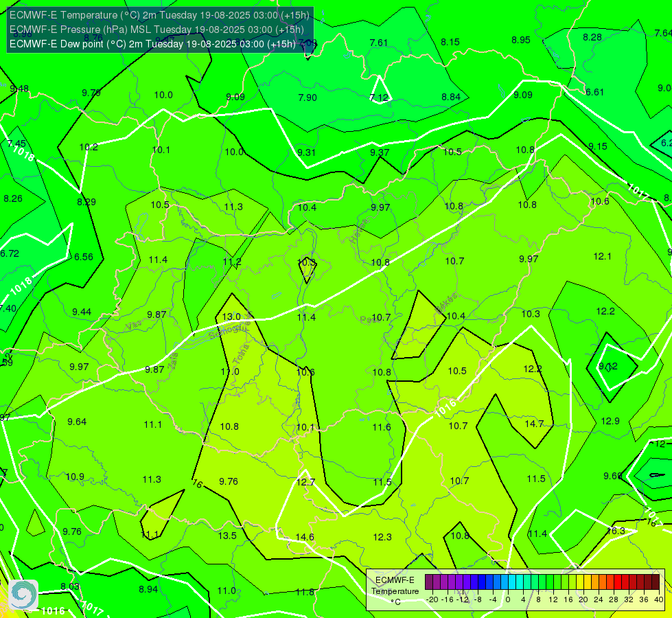The image size is (672, 618).
Task: Click the 7.90 temperature value
Action: click(308, 98)
